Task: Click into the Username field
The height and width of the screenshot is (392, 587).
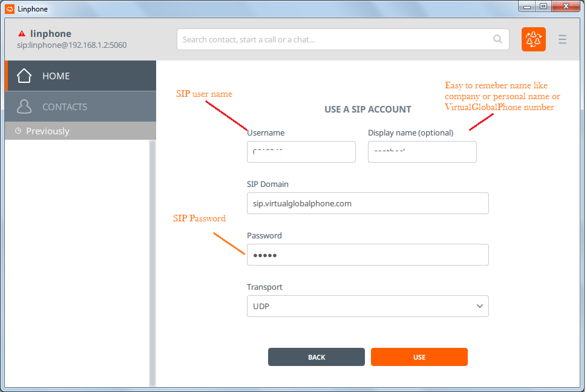Action: [x=301, y=152]
